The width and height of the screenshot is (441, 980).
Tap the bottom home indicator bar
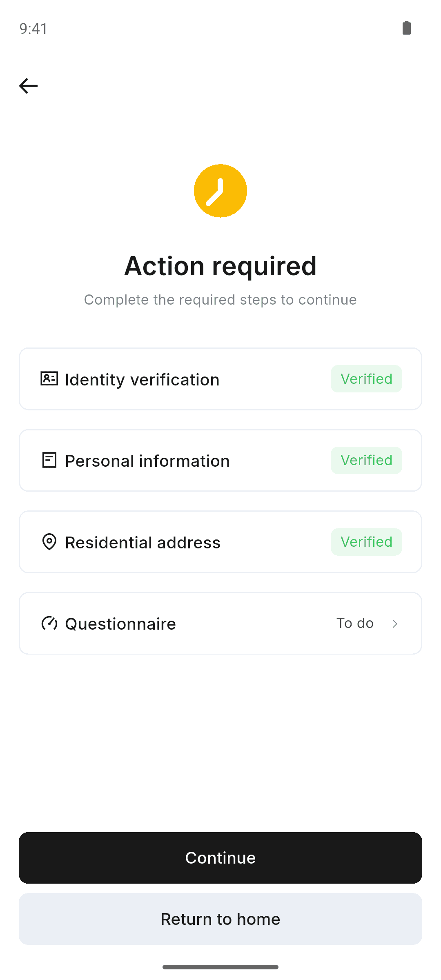tap(220, 967)
